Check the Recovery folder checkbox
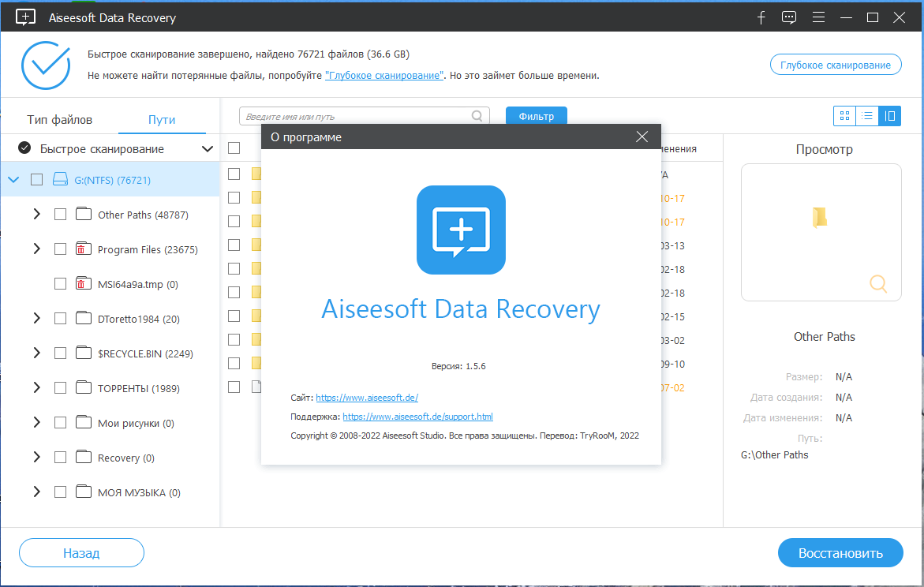The width and height of the screenshot is (924, 587). click(60, 458)
